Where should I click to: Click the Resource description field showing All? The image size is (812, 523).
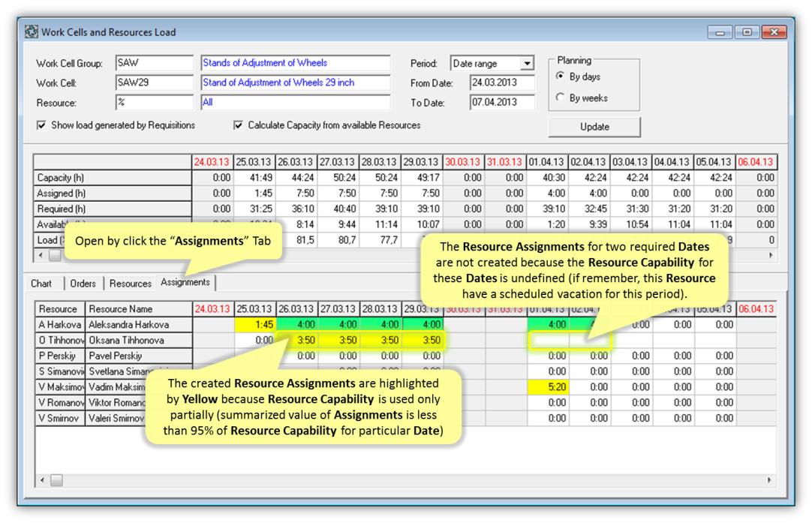tap(295, 102)
